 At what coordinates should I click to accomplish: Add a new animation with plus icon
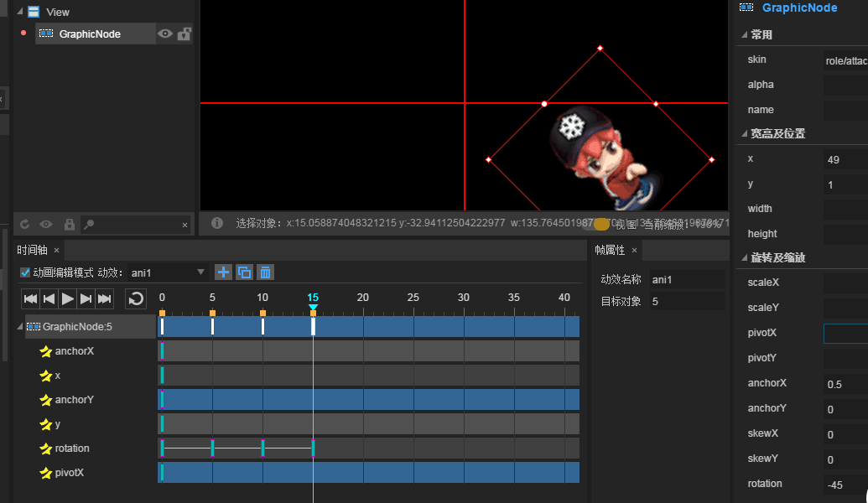coord(223,272)
